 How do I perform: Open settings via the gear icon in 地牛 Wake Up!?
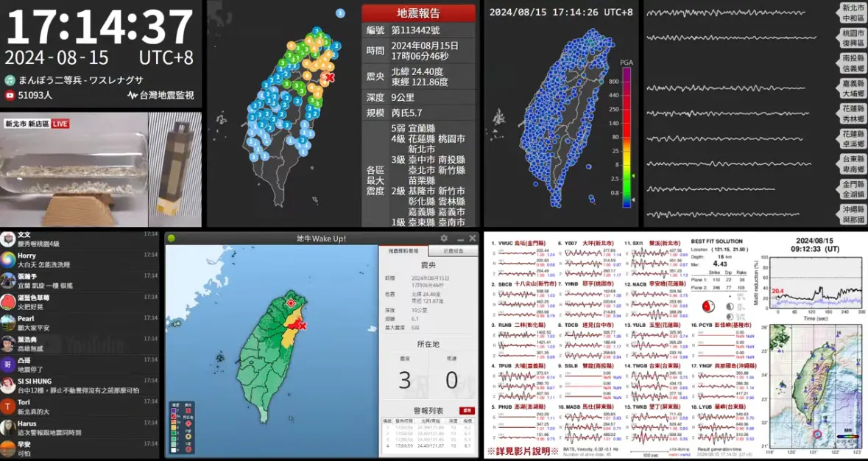[442, 238]
